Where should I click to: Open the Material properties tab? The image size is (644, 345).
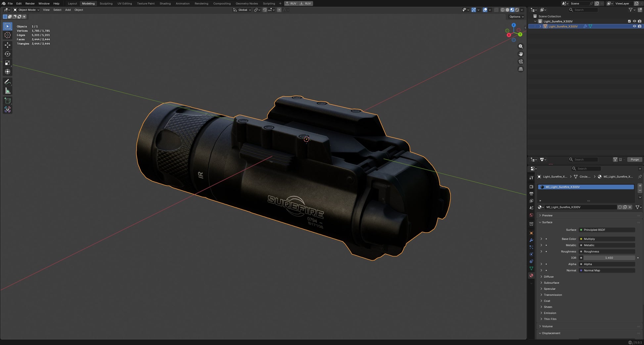click(531, 275)
